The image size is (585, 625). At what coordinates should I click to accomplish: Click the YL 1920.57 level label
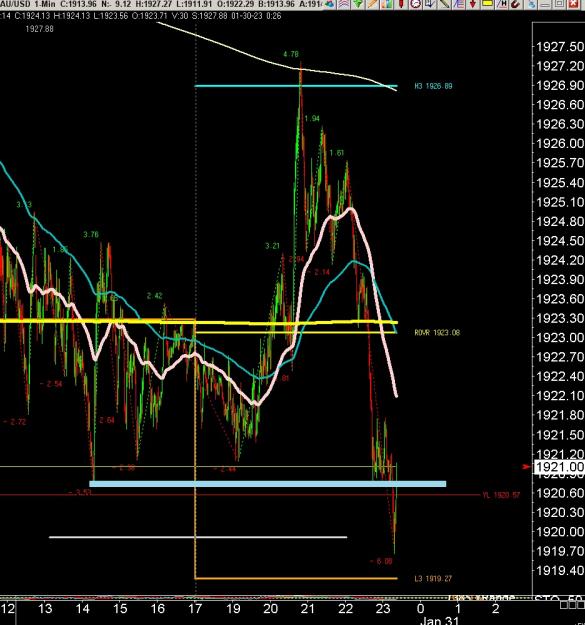click(501, 495)
